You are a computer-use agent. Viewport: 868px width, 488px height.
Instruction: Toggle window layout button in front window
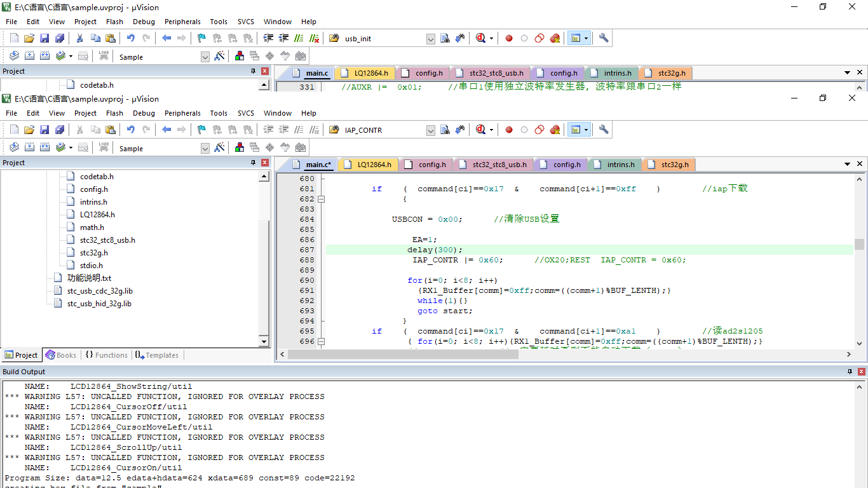coord(576,130)
